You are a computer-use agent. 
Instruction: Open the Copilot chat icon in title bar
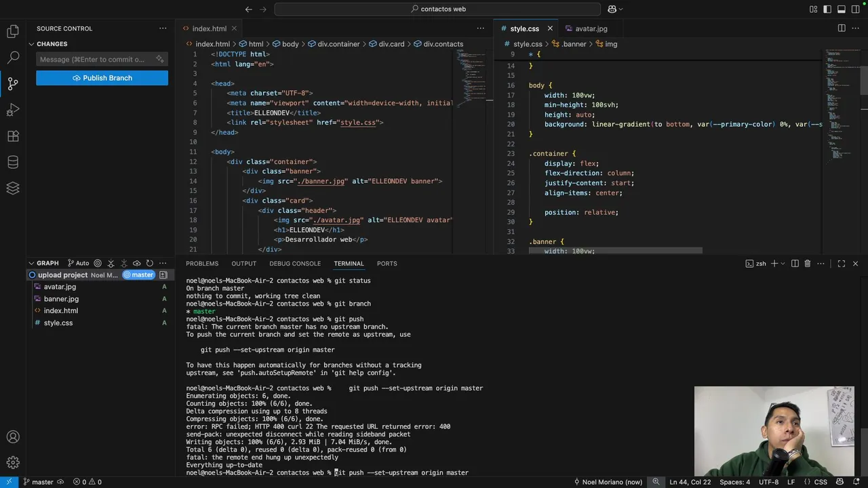tap(612, 9)
